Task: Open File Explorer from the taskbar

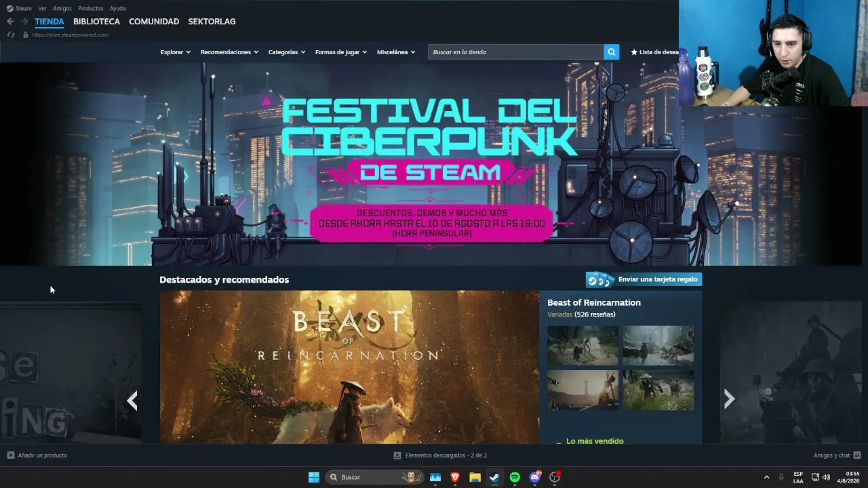Action: (x=475, y=477)
